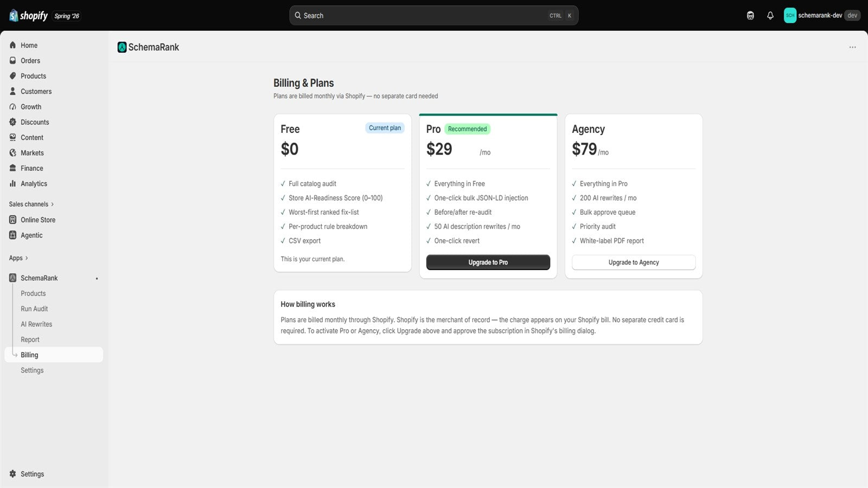
Task: Click the search magnifier icon
Action: click(x=298, y=16)
